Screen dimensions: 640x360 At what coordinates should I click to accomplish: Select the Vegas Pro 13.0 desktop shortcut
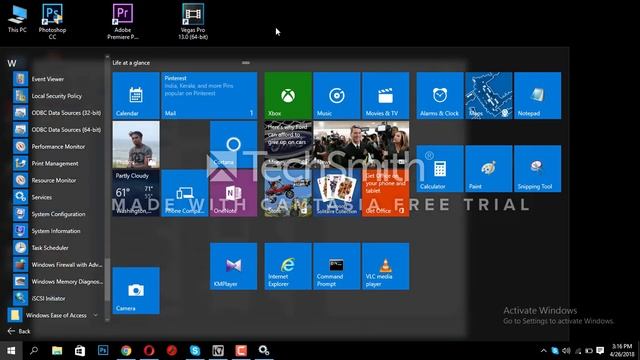pyautogui.click(x=193, y=22)
